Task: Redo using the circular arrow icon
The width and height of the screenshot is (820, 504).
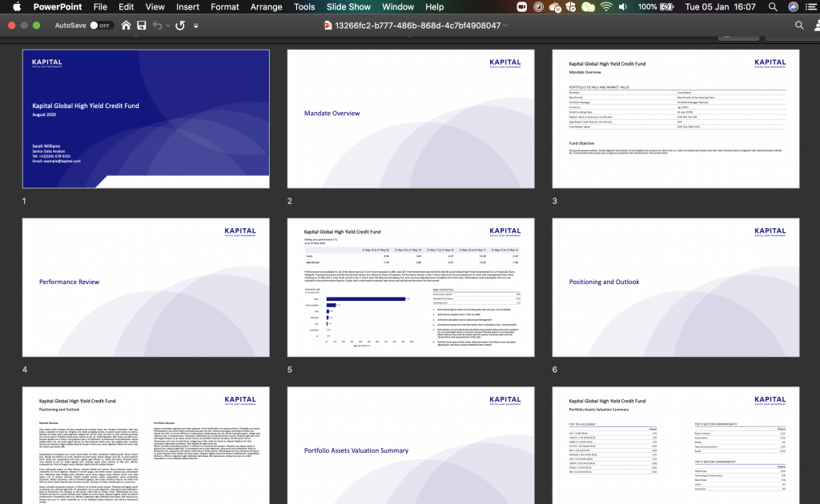Action: point(180,25)
